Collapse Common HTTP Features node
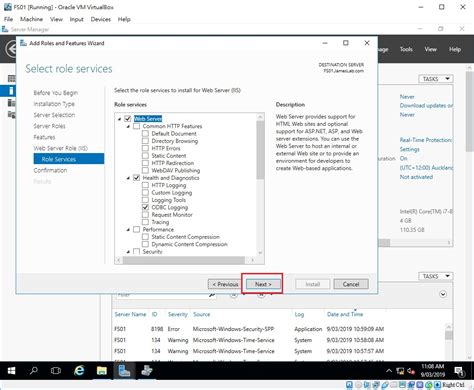 [128, 126]
